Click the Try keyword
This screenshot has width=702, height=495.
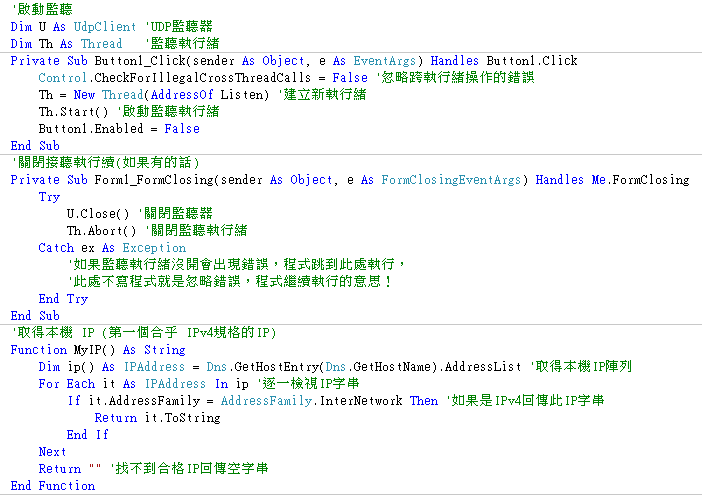(x=49, y=197)
